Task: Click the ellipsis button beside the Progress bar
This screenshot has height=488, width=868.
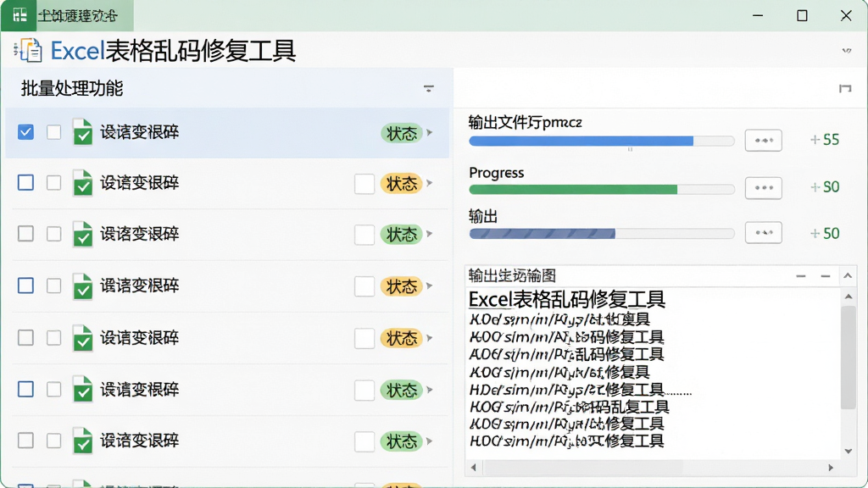Action: 764,188
